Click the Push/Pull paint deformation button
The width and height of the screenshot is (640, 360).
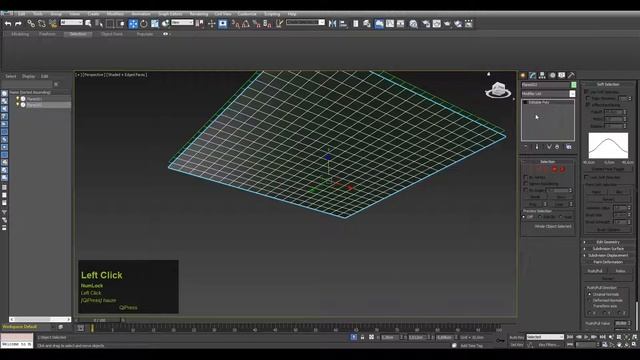point(595,271)
